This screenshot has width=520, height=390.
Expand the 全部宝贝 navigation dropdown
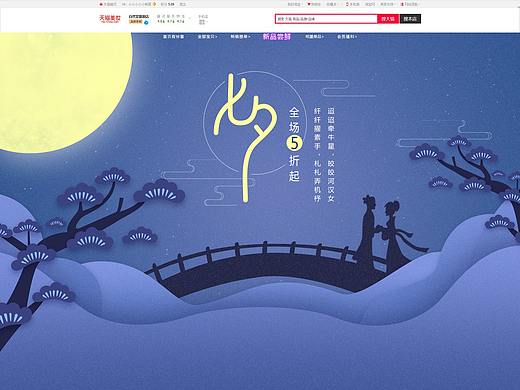point(208,37)
